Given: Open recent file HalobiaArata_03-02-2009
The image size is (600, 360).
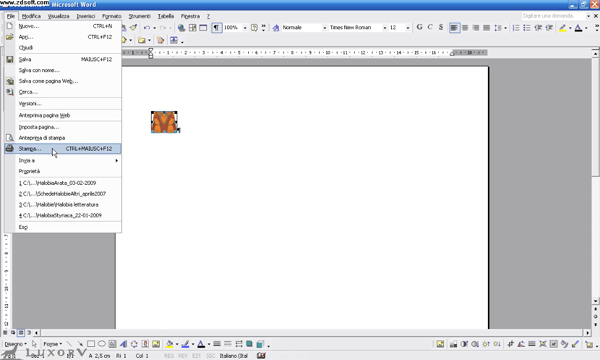Looking at the screenshot, I should (x=63, y=183).
